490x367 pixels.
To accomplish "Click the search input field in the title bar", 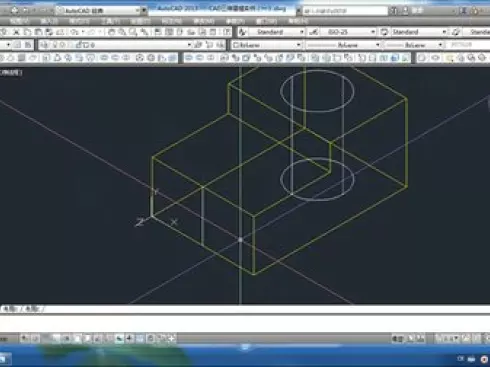I will pos(345,11).
